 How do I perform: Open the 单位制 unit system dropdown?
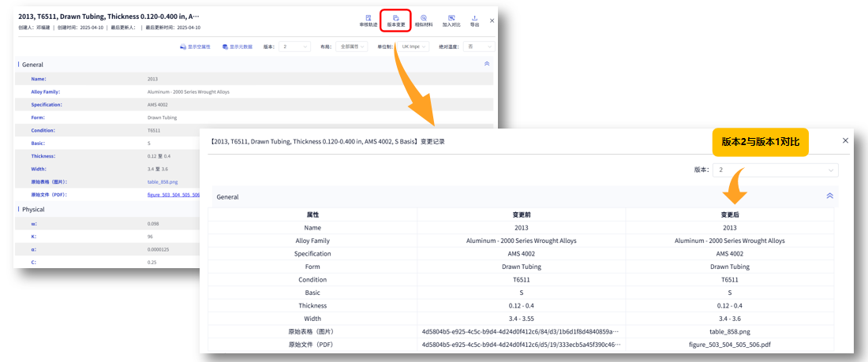point(414,47)
